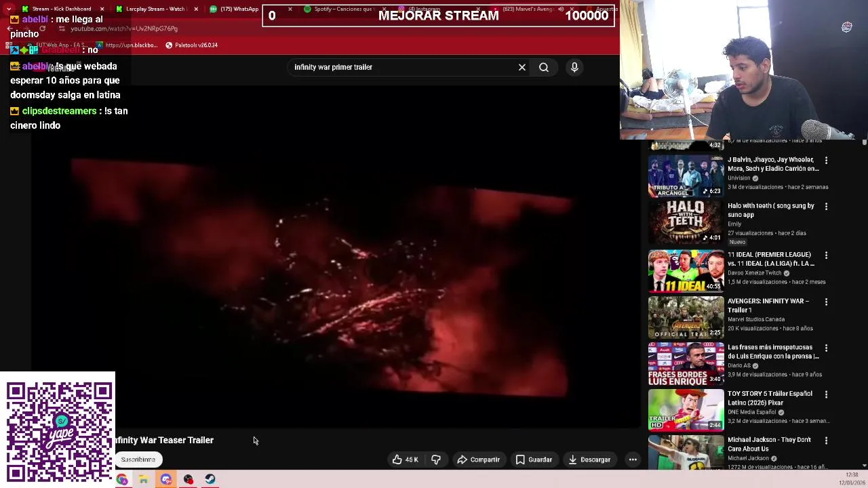Click the taskbar clock showing 12/03/2026

tap(852, 479)
